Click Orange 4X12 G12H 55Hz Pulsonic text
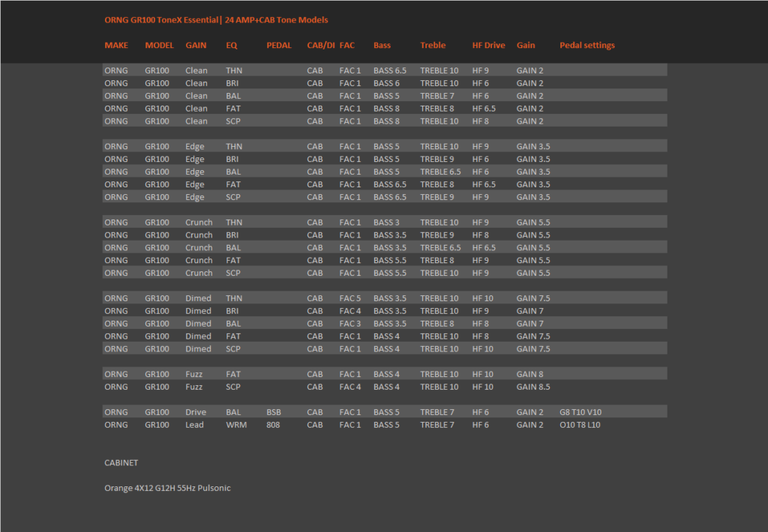This screenshot has width=768, height=532. coord(167,488)
